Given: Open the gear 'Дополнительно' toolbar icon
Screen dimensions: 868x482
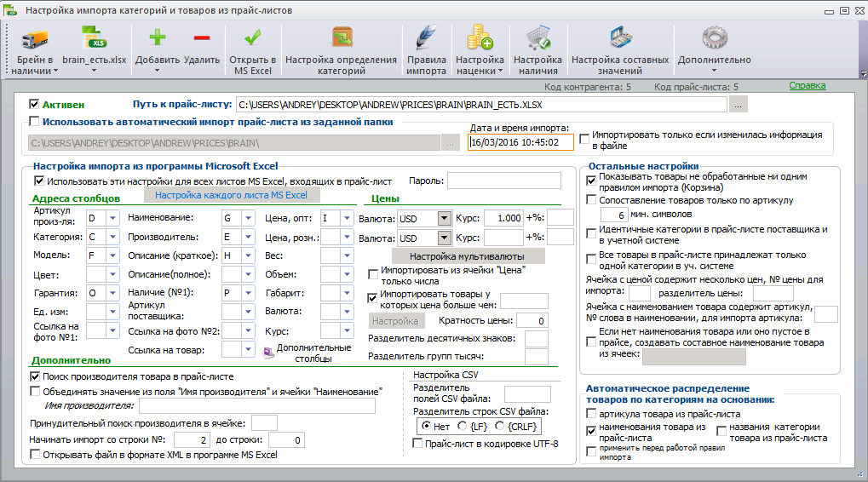Looking at the screenshot, I should [x=715, y=37].
